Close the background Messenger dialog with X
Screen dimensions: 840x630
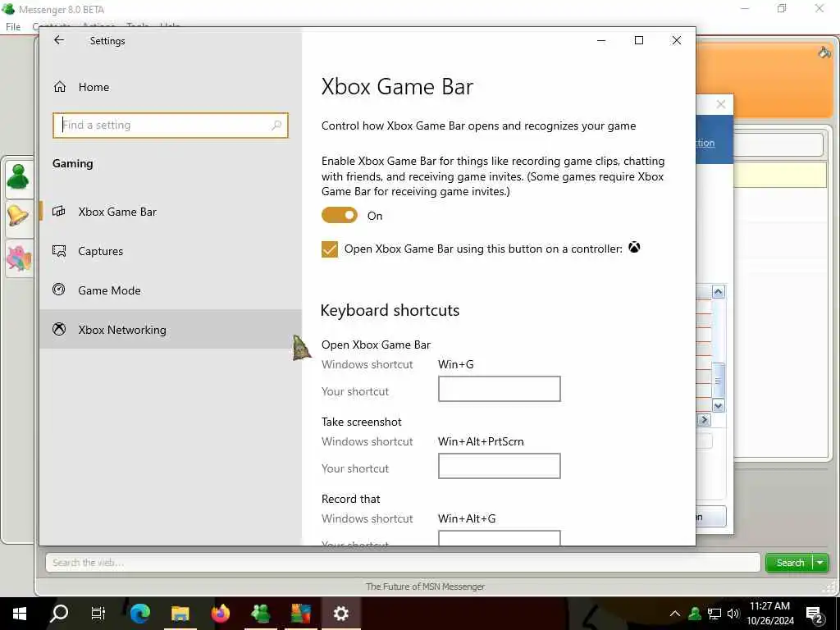tap(721, 104)
